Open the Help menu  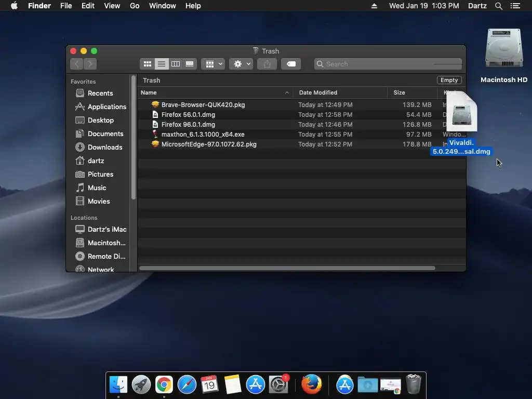[193, 6]
